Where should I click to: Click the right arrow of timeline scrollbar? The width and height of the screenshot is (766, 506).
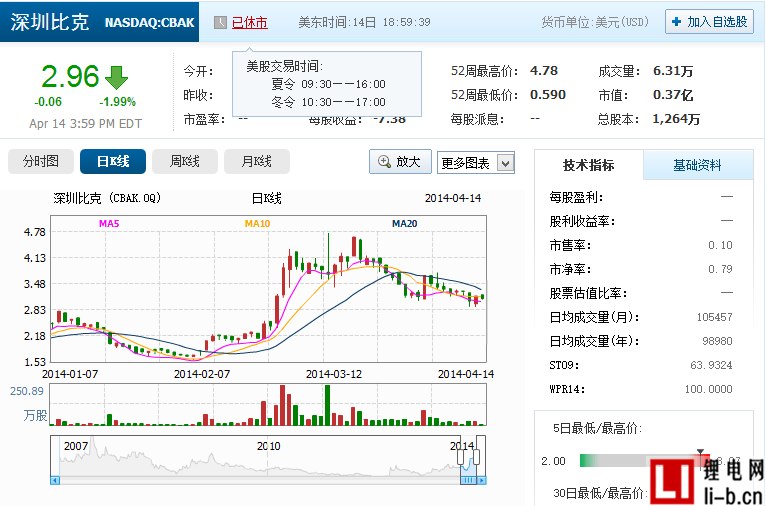point(482,481)
